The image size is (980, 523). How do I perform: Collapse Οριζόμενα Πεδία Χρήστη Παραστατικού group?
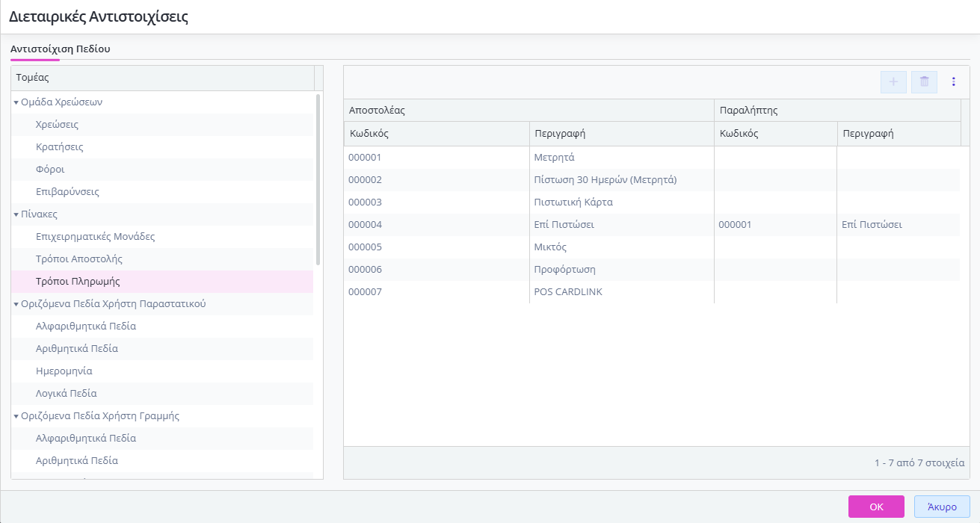pos(16,304)
